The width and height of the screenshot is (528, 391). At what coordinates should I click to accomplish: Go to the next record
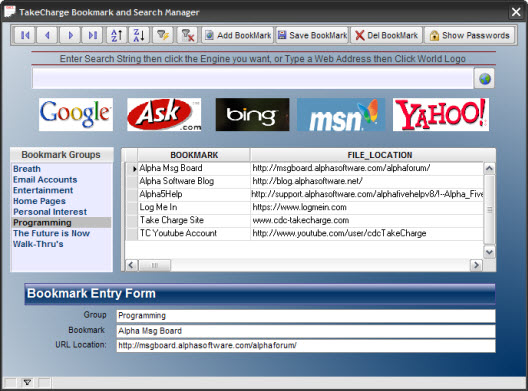70,35
